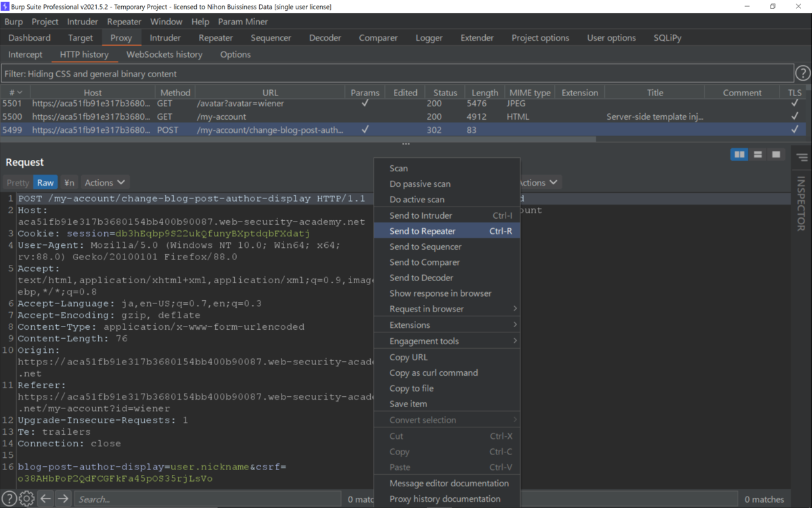Switch request view to Pretty
This screenshot has width=812, height=508.
point(18,182)
